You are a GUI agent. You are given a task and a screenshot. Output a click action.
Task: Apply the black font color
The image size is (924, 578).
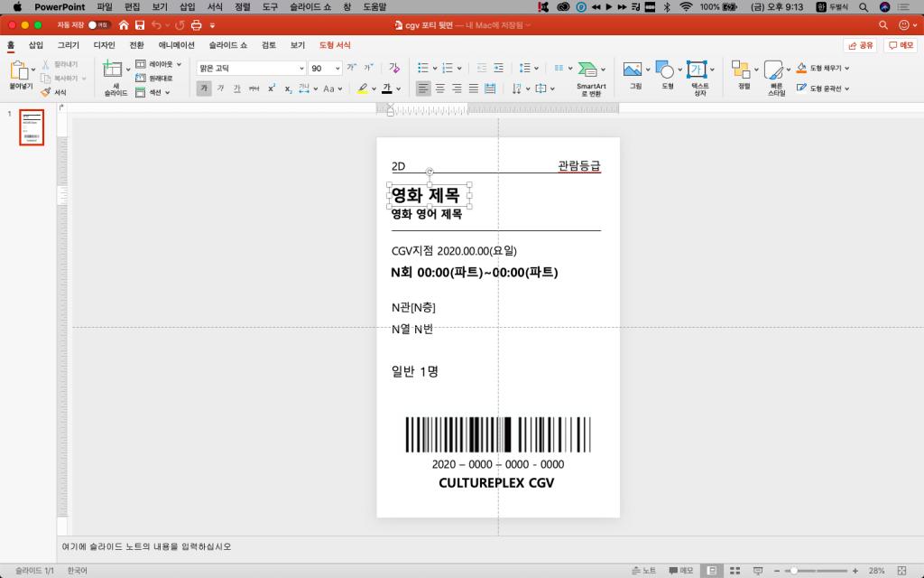[x=387, y=89]
